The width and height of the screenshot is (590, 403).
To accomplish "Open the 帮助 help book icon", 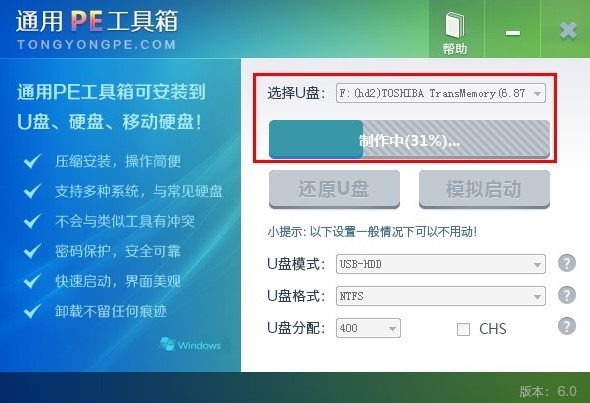I will click(x=455, y=26).
